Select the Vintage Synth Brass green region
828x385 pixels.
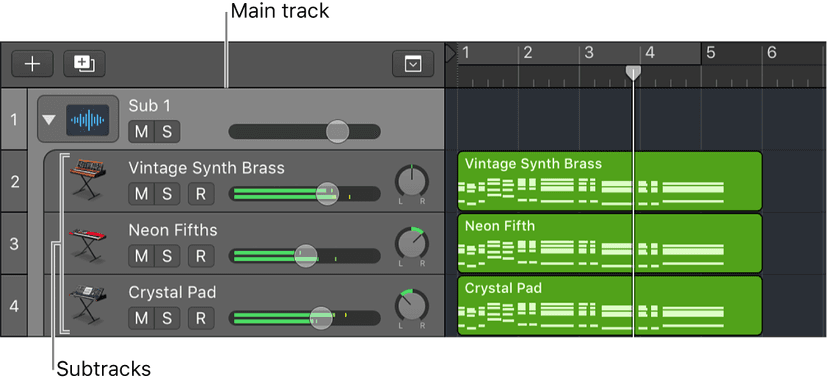[610, 181]
